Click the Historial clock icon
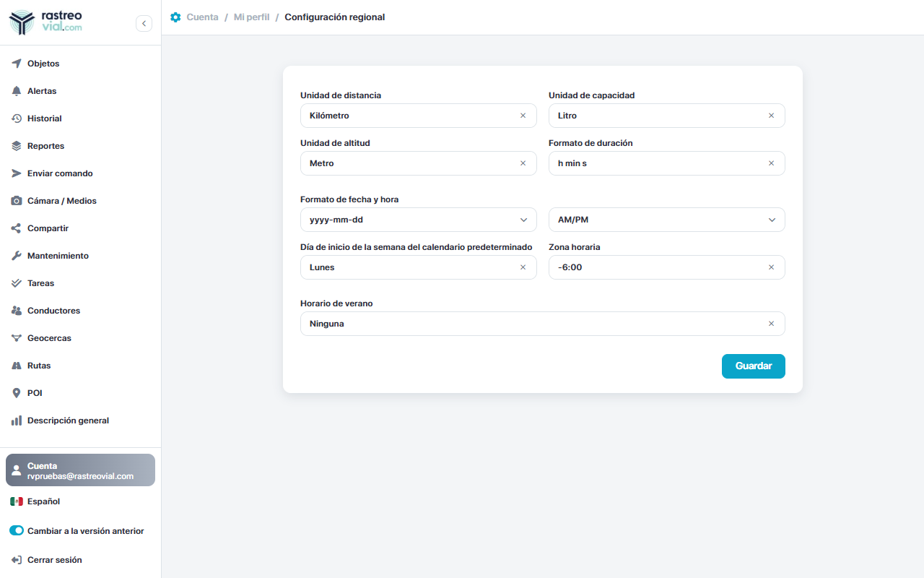This screenshot has width=924, height=578. tap(17, 118)
